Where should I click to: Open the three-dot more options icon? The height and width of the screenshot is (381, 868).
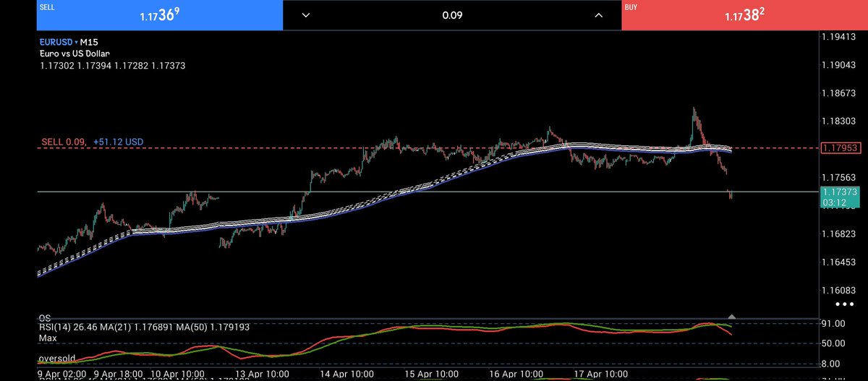(x=843, y=306)
